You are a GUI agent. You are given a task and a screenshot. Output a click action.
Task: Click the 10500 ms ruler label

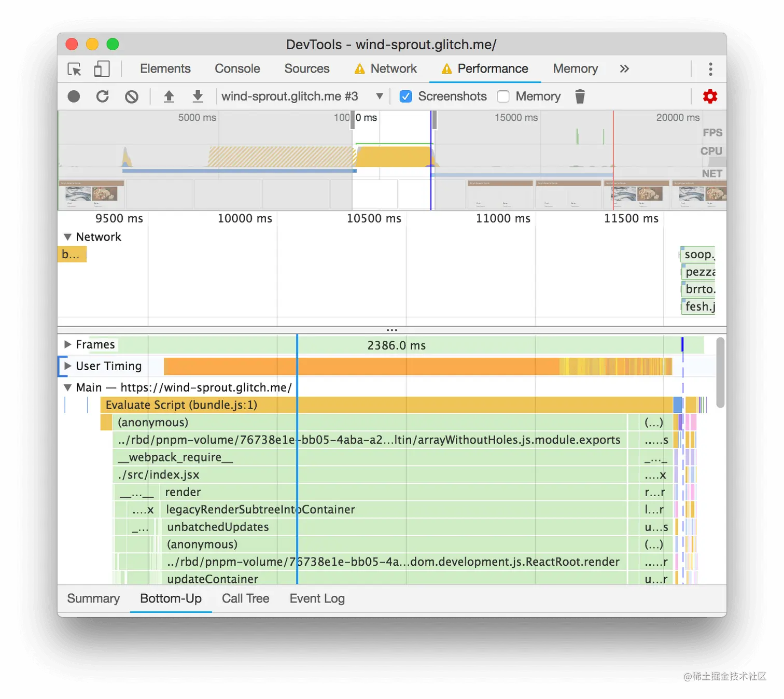pos(374,219)
